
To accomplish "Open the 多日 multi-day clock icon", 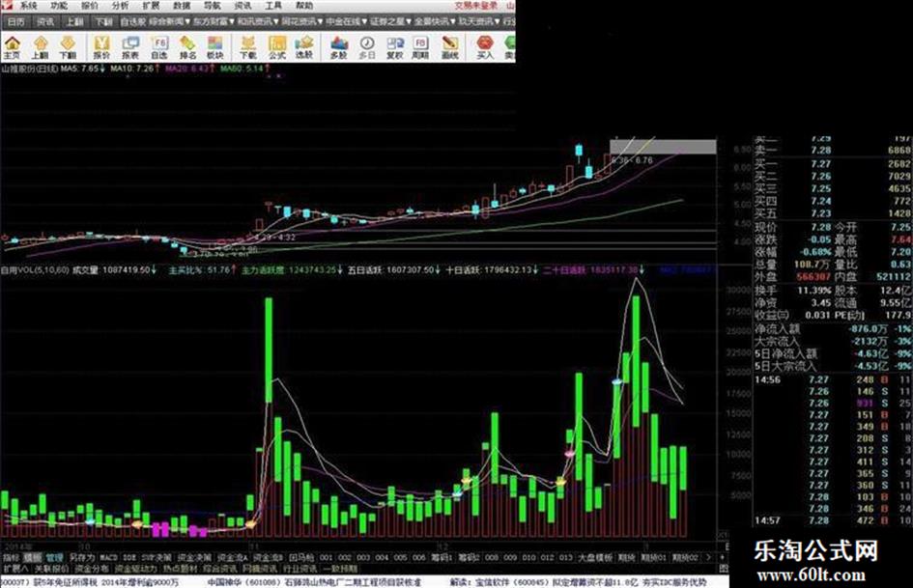I will [367, 47].
